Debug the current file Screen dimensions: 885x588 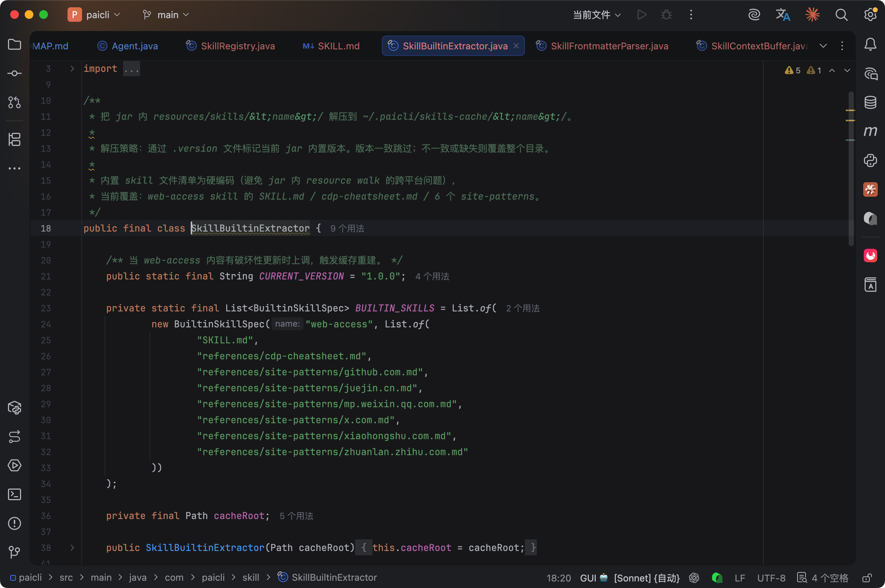(666, 15)
